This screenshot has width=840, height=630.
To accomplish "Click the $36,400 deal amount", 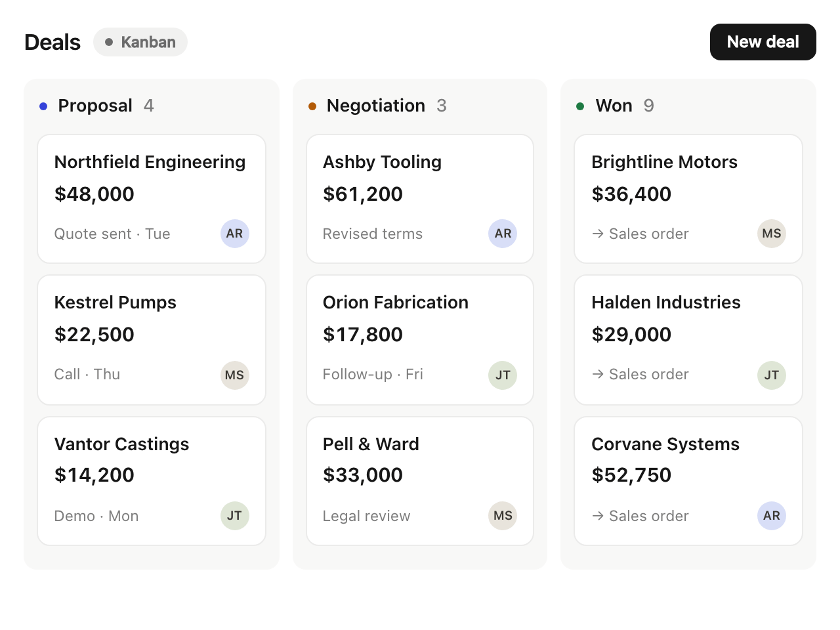I will (x=631, y=194).
